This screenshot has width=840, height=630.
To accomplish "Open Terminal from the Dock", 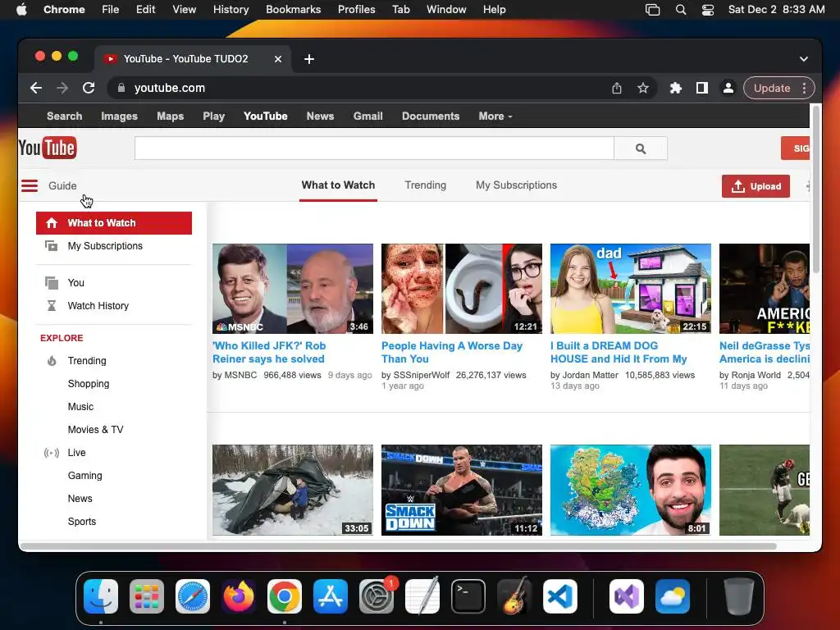I will point(468,596).
